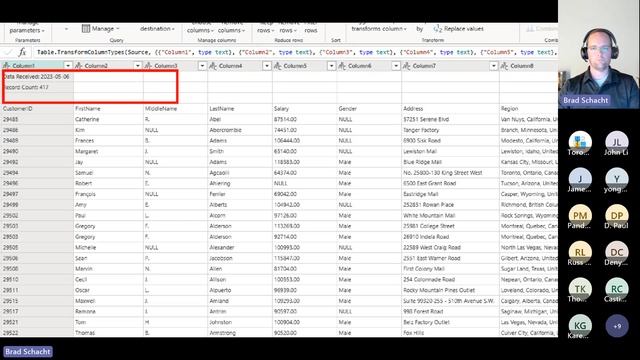Image resolution: width=640 pixels, height=360 pixels.
Task: Select the Catherine first name cell
Action: coord(109,119)
